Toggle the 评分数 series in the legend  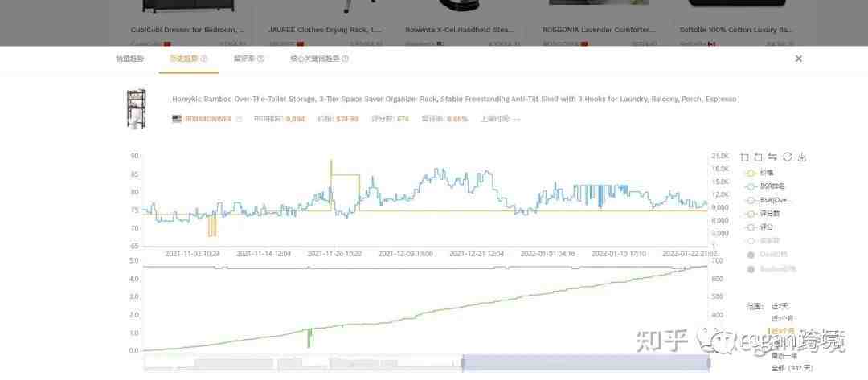point(762,214)
